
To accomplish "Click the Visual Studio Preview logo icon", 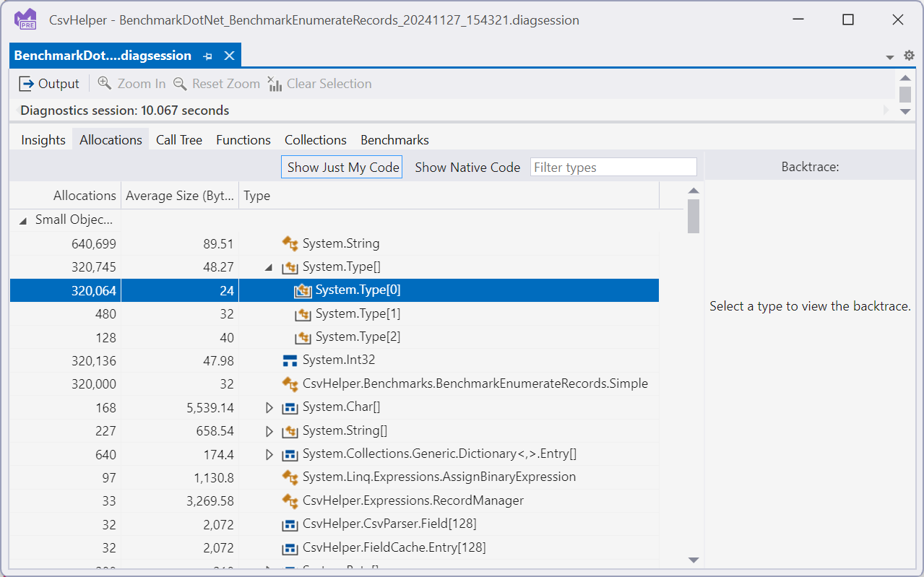I will [x=26, y=19].
